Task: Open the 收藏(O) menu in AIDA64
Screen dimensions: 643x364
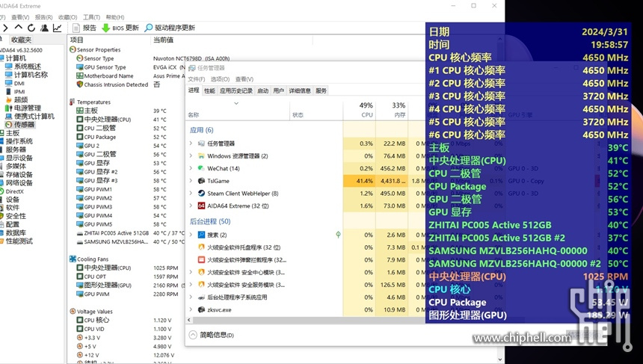Action: [x=67, y=17]
